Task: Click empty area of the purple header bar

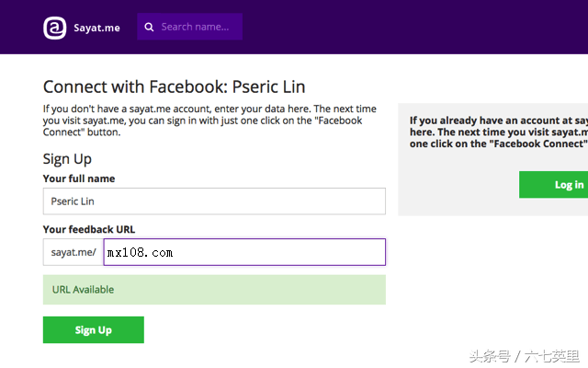Action: click(x=413, y=27)
